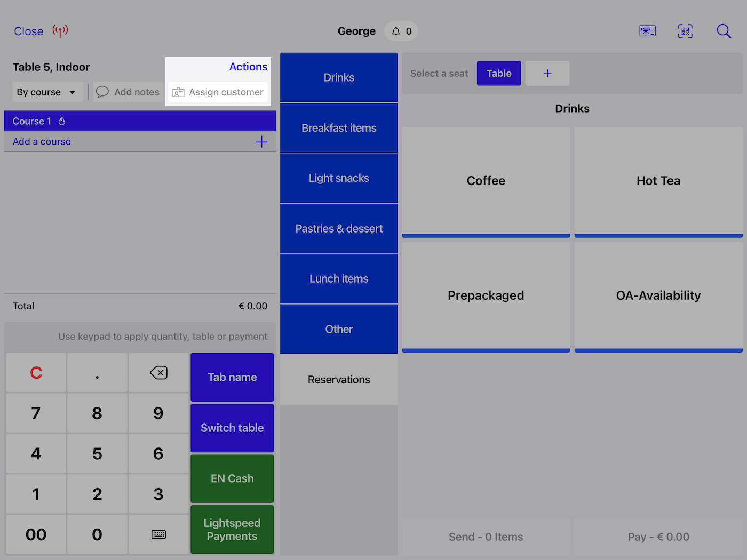The width and height of the screenshot is (747, 560).
Task: Tap keypad digit 7
Action: tap(36, 413)
